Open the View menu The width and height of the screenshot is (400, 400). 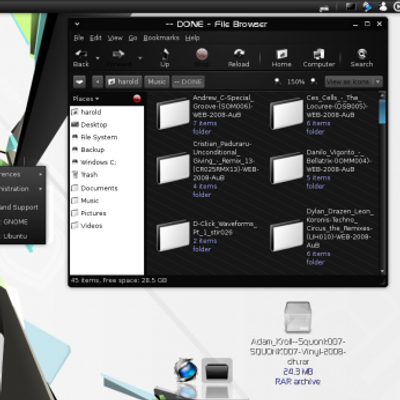115,38
